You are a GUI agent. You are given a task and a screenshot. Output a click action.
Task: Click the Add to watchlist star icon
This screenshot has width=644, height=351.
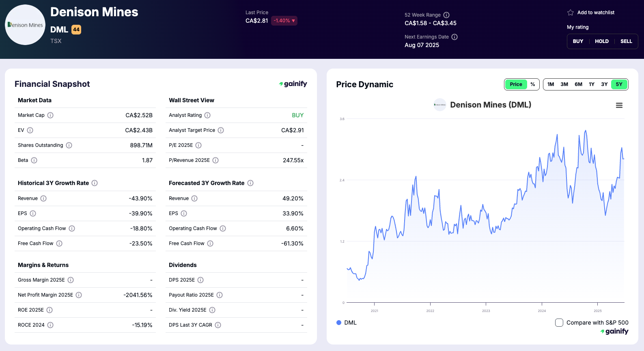click(x=571, y=13)
